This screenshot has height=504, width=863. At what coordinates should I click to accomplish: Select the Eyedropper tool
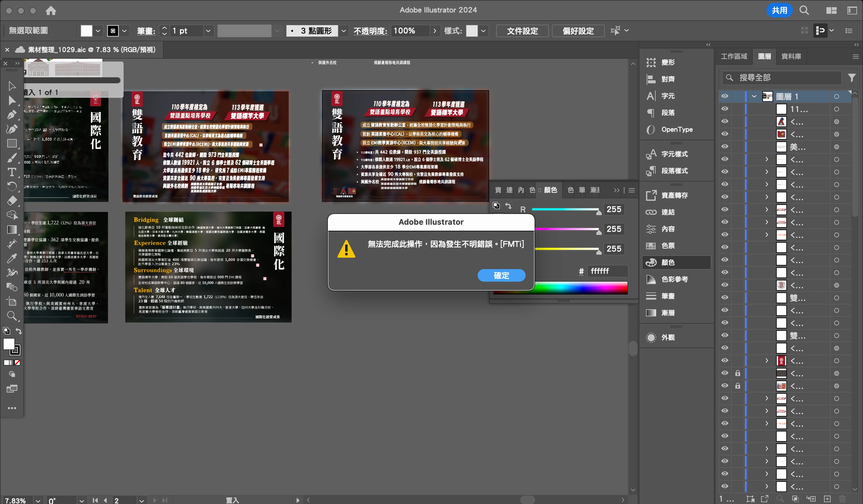12,258
